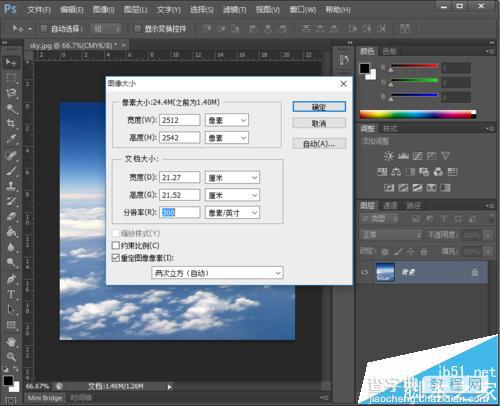
Task: Switch to the Channels panel tab
Action: coord(390,205)
